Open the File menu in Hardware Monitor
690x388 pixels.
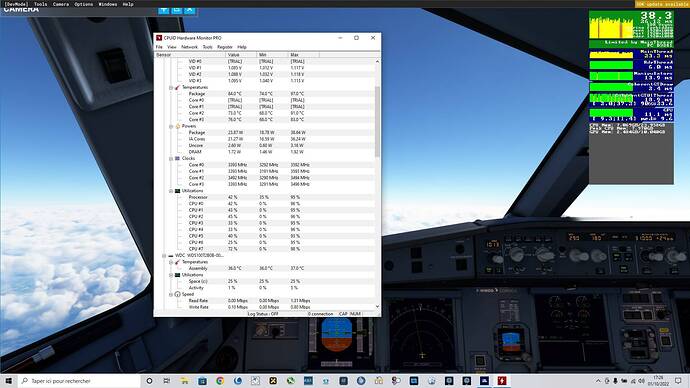(x=159, y=47)
